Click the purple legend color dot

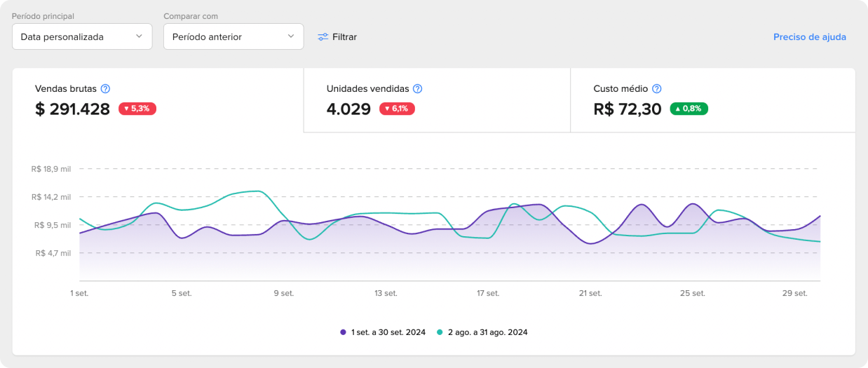343,332
